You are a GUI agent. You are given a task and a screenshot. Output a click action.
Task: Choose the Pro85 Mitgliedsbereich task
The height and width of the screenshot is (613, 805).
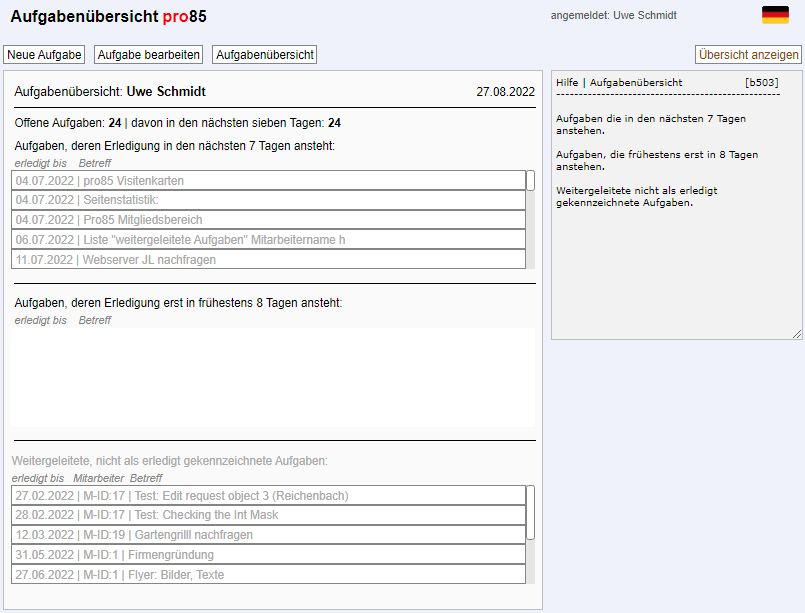pyautogui.click(x=268, y=220)
